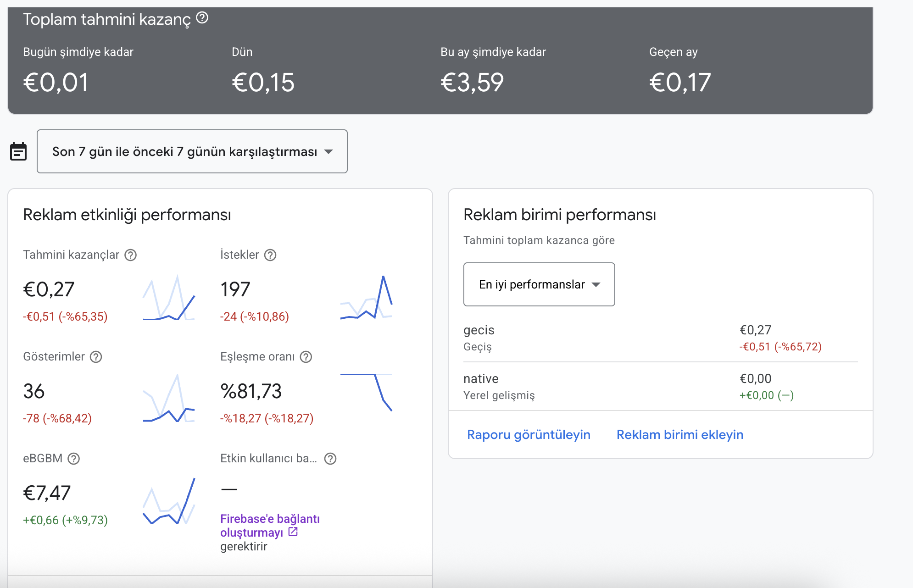This screenshot has height=588, width=913.
Task: Click the calendar icon next to date range
Action: (18, 152)
